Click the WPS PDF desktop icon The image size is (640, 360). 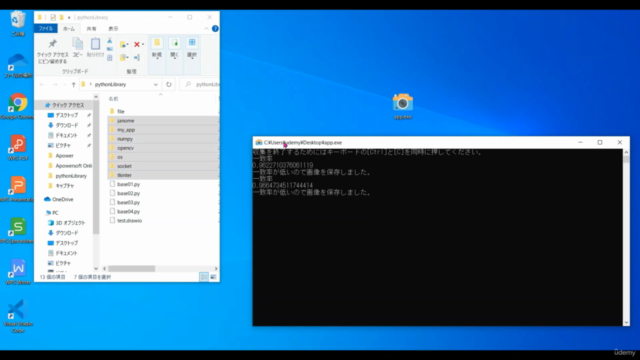tap(18, 144)
